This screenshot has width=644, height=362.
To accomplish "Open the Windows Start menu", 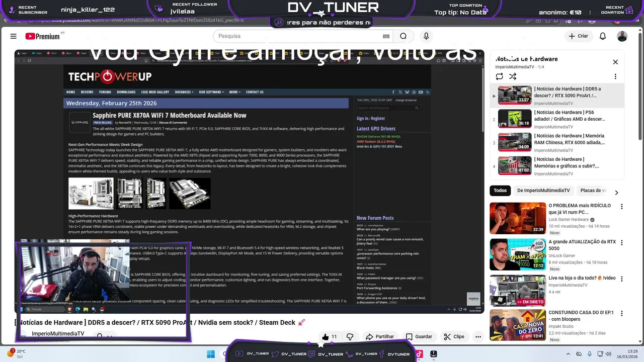I will tap(211, 354).
